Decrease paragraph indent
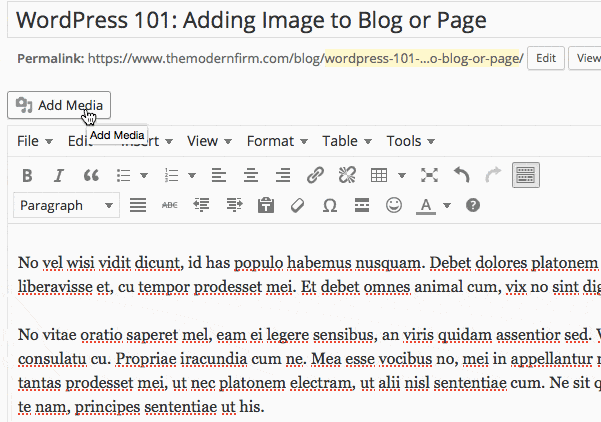The width and height of the screenshot is (601, 422). [x=201, y=205]
